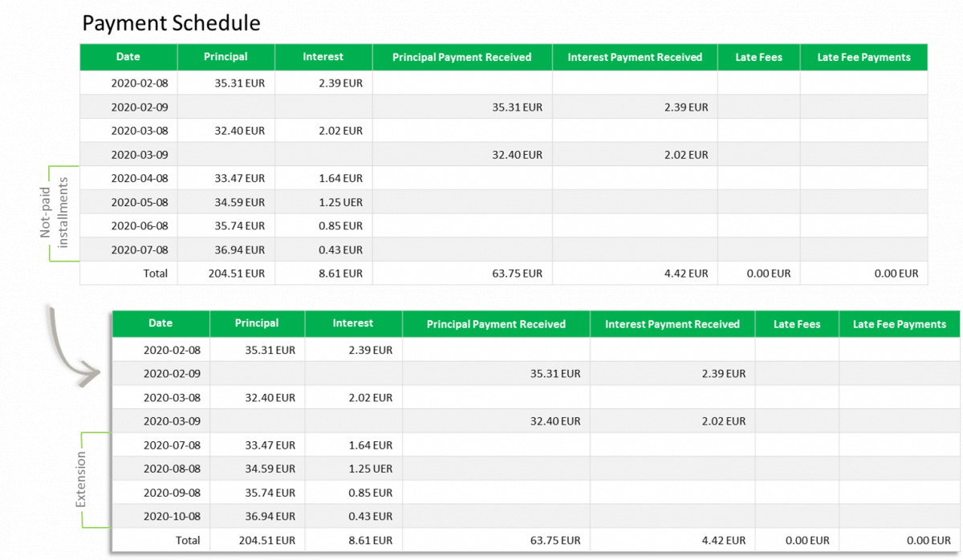The image size is (963, 560).
Task: Click Interest Payment Received header in lower table
Action: click(672, 324)
